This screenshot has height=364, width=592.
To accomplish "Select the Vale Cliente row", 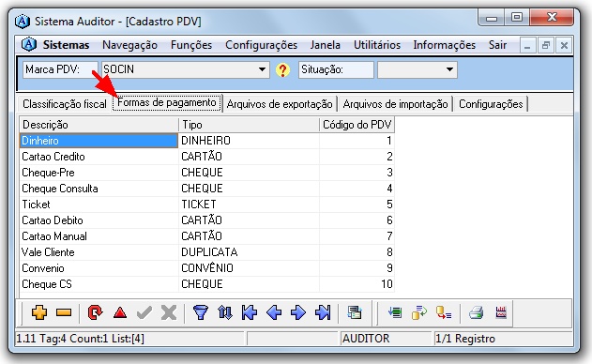I will pos(207,252).
